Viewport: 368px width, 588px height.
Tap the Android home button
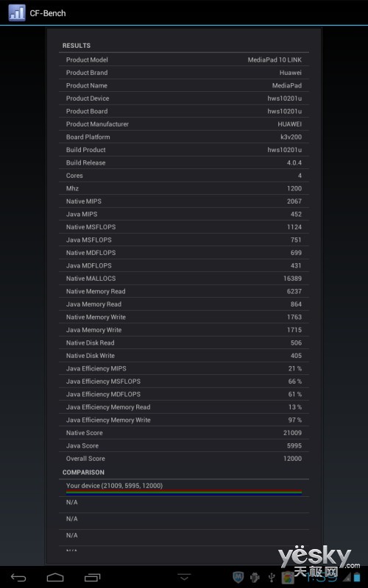pos(55,577)
